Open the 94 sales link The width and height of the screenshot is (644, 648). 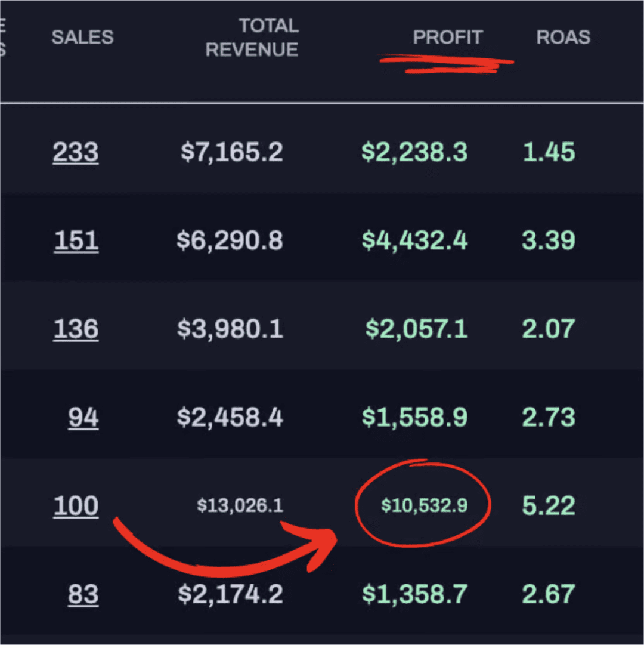(83, 418)
